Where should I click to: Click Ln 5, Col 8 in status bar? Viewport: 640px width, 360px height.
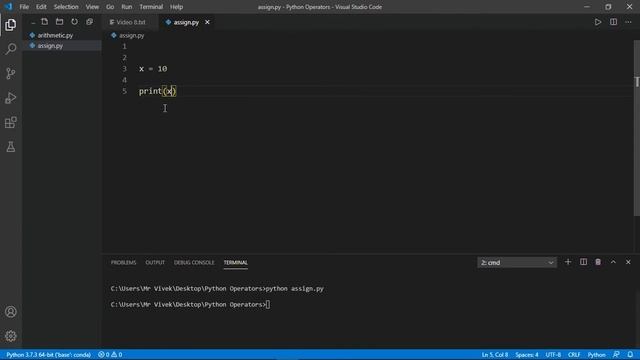[x=495, y=355]
